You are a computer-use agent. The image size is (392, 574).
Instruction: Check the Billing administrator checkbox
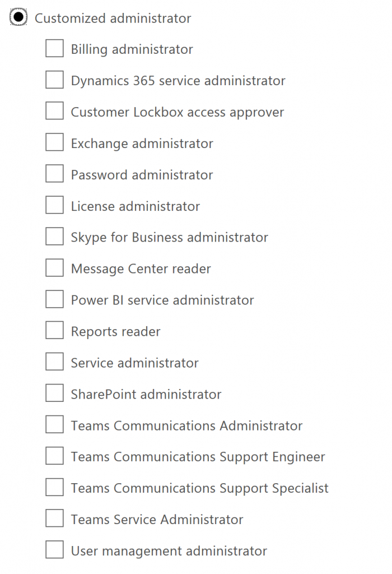coord(54,49)
